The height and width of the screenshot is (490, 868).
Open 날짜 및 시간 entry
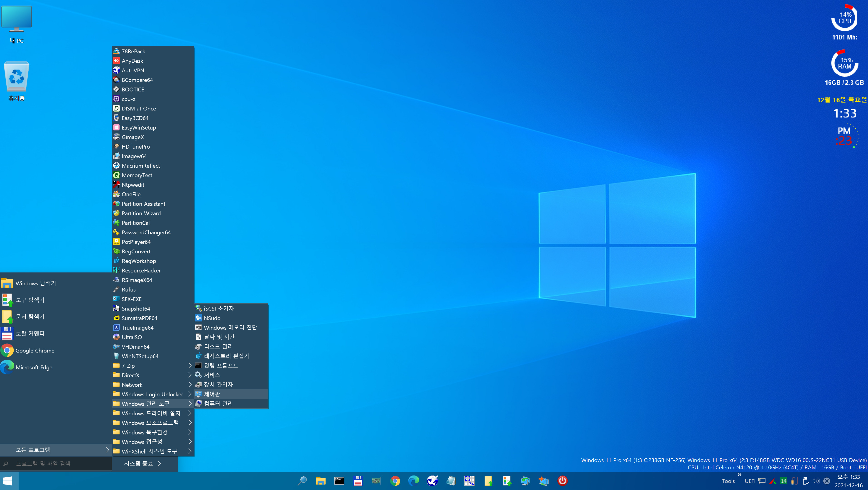(x=231, y=337)
